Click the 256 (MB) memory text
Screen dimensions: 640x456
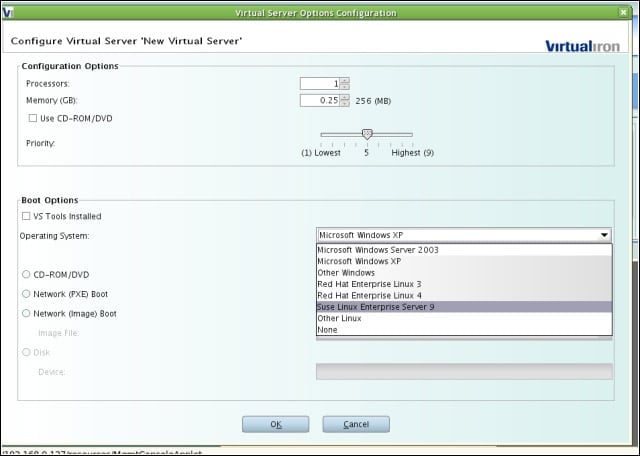click(373, 101)
